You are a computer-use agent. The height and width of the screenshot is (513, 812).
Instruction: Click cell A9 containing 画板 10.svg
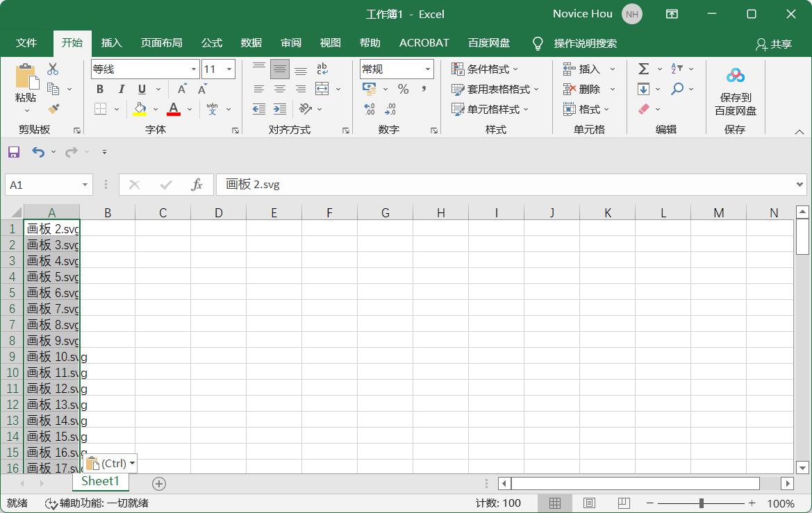pos(52,357)
